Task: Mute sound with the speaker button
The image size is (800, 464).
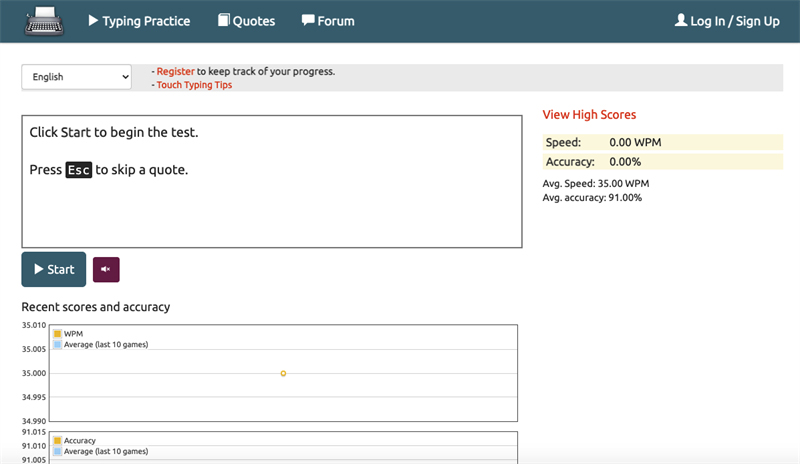Action: pyautogui.click(x=106, y=270)
